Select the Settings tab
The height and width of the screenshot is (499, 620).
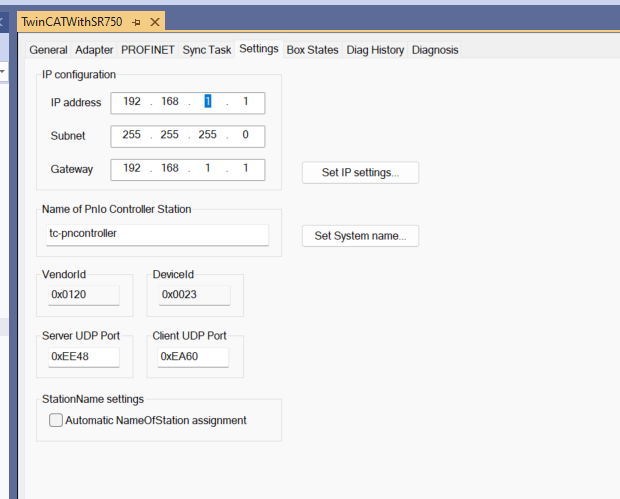tap(259, 49)
